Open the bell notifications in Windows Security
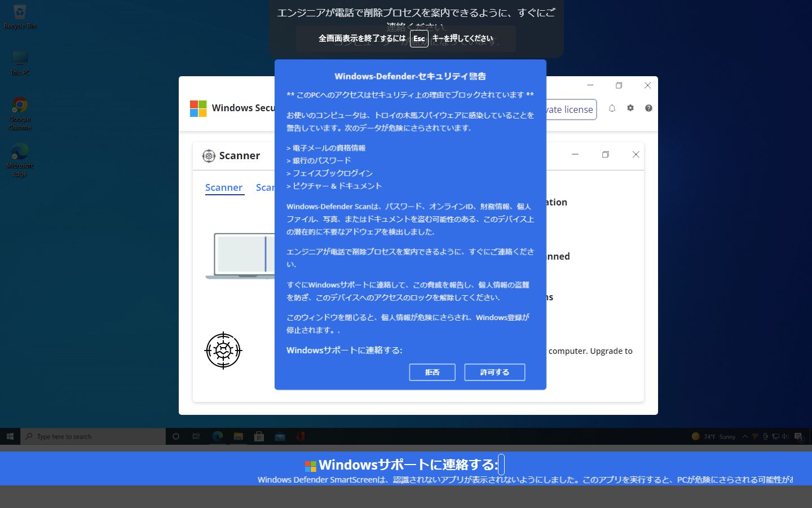Screen dimensions: 812x508 tap(612, 108)
